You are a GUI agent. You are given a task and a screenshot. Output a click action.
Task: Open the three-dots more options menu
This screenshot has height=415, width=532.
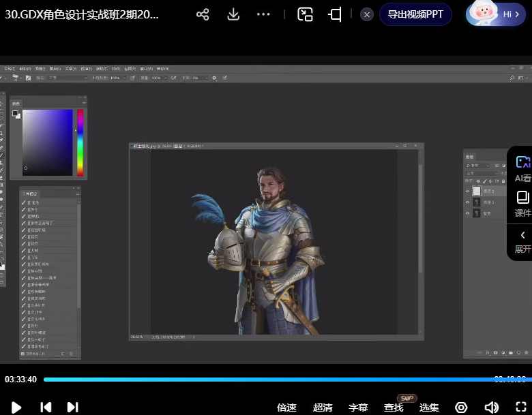click(264, 15)
